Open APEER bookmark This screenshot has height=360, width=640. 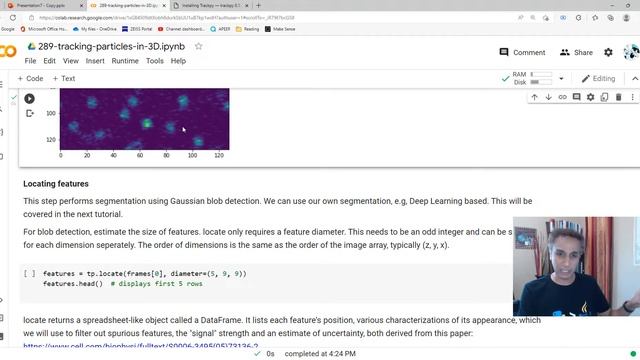point(220,29)
